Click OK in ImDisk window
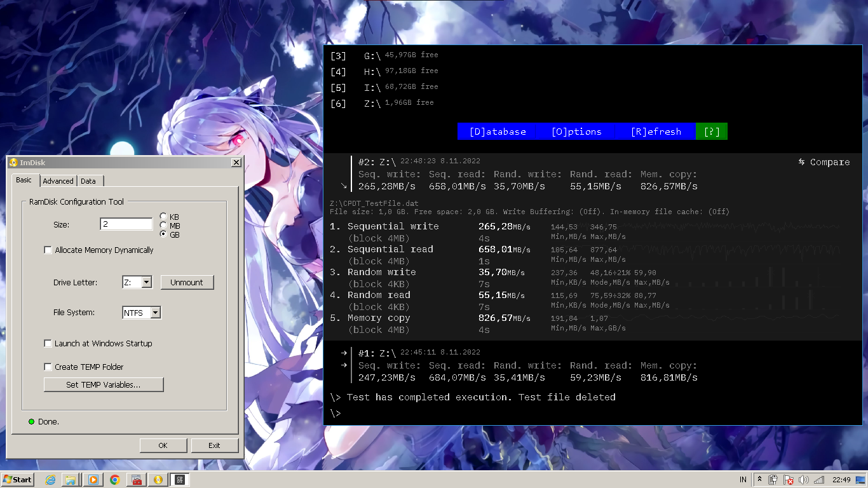This screenshot has width=868, height=488. click(x=163, y=445)
